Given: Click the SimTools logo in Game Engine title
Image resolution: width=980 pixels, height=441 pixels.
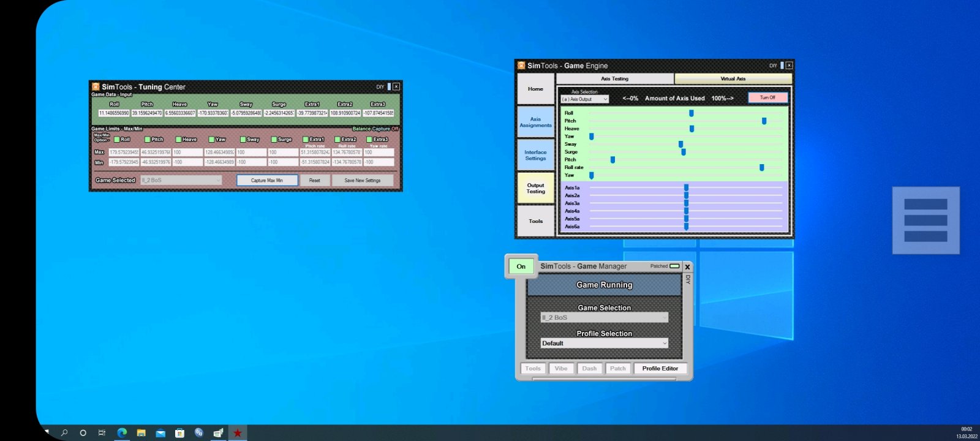Looking at the screenshot, I should coord(521,66).
